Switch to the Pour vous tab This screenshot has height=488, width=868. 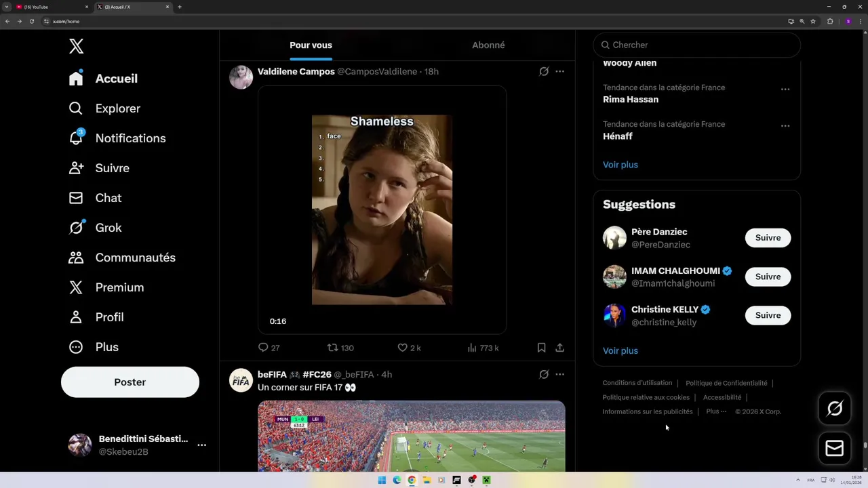[x=311, y=45]
